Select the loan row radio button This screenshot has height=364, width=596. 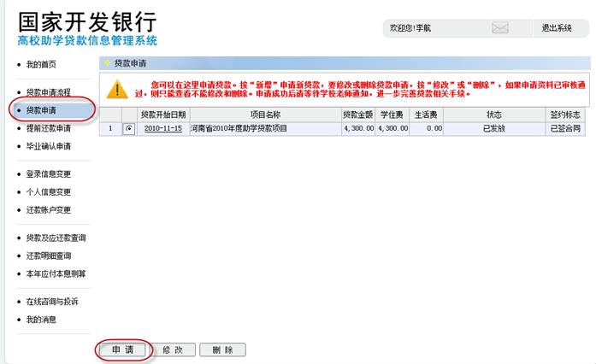(x=129, y=128)
